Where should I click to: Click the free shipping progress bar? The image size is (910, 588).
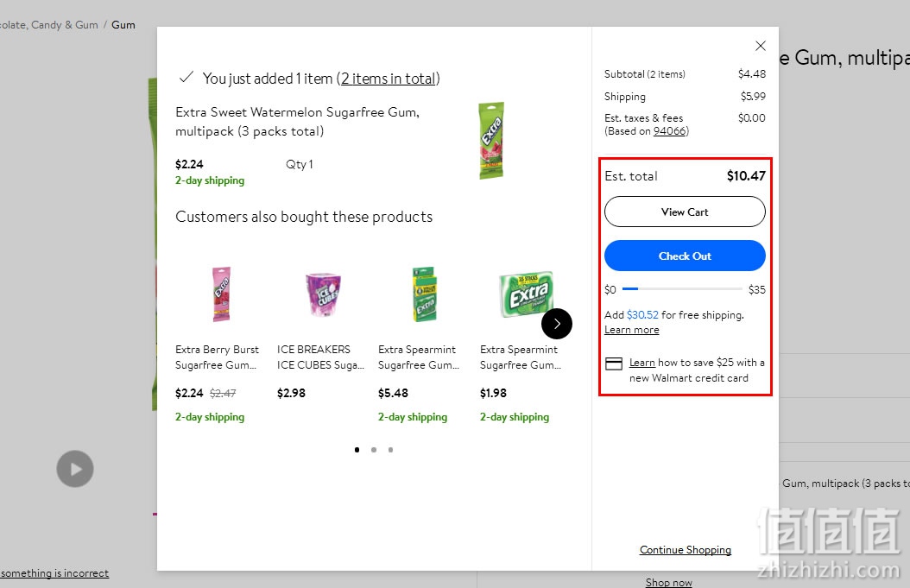click(x=682, y=289)
